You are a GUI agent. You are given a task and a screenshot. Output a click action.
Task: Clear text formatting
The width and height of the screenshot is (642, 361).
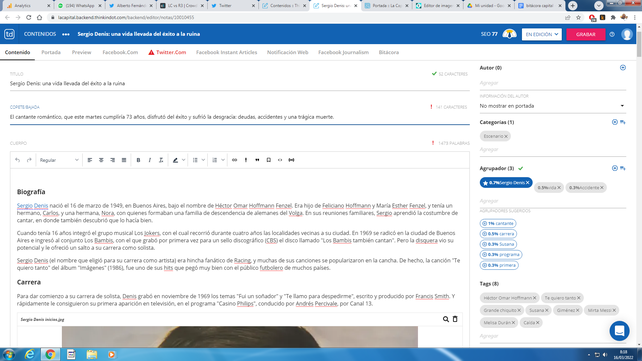[x=161, y=160]
